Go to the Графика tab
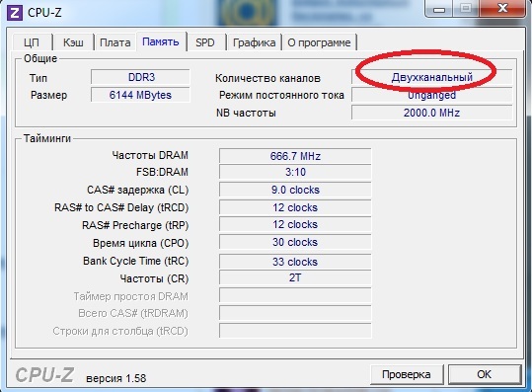Image resolution: width=532 pixels, height=392 pixels. point(254,42)
